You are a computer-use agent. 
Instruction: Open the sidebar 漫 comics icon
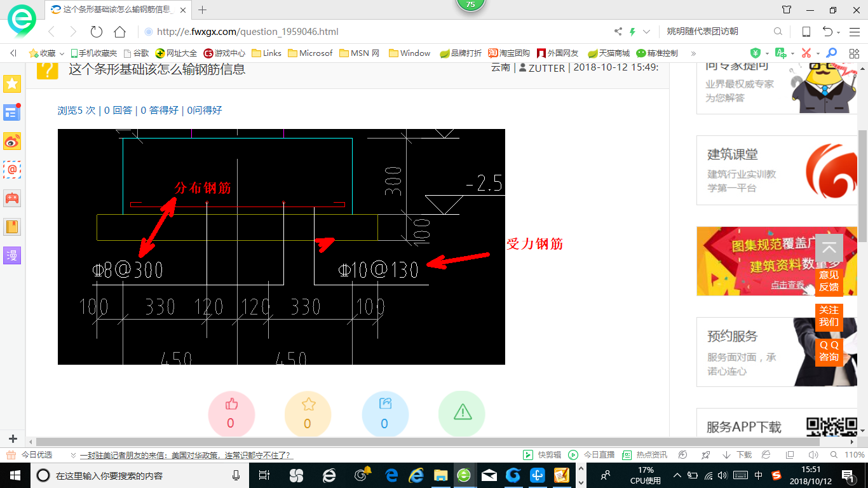(x=12, y=255)
